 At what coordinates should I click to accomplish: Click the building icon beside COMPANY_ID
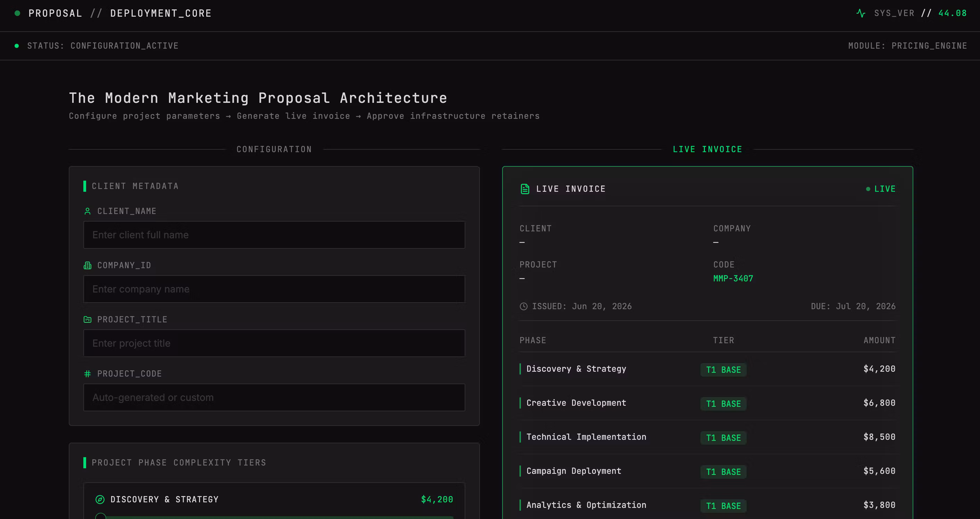pyautogui.click(x=88, y=265)
